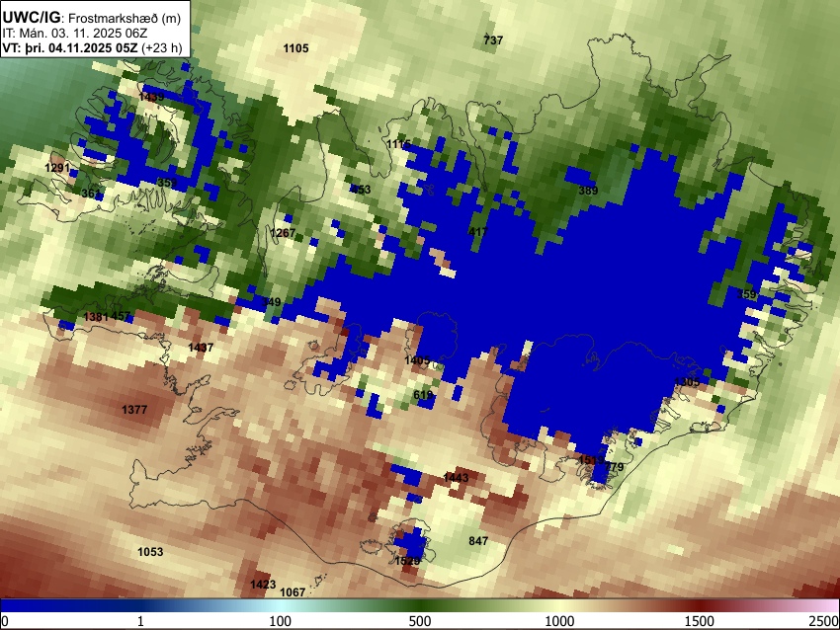Click the map value 1437

201,348
